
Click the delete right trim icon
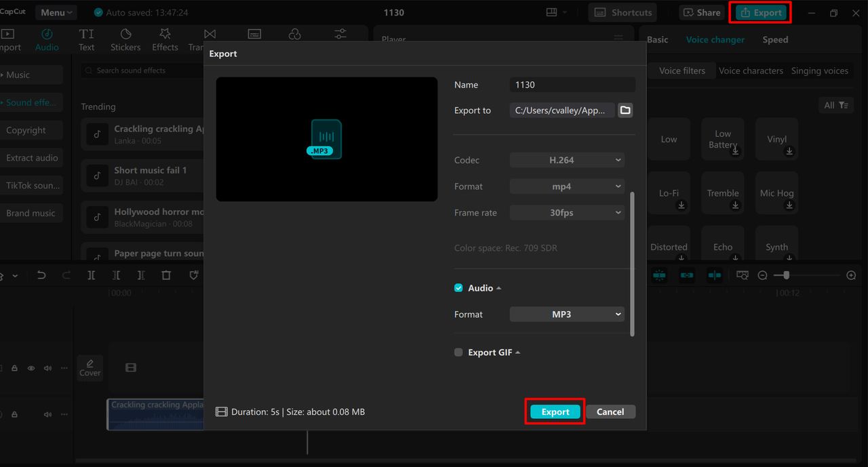click(141, 275)
